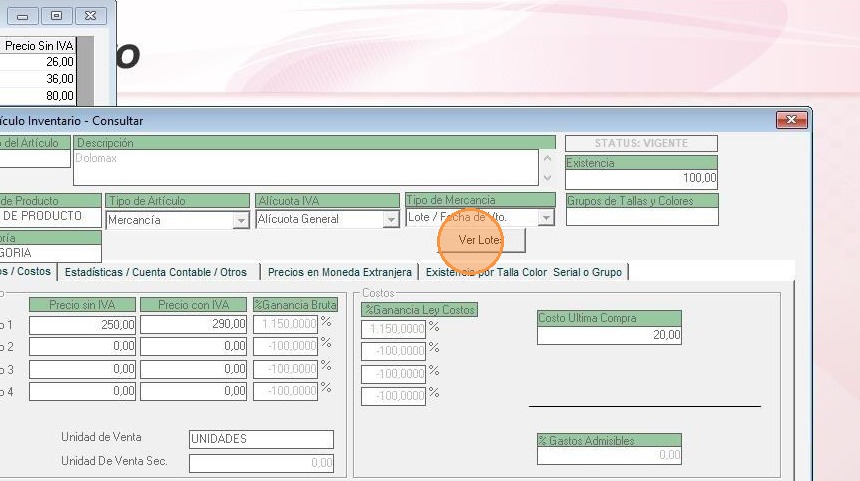Click Precio sin IVA field showing 250,00
The image size is (860, 481).
pos(82,325)
